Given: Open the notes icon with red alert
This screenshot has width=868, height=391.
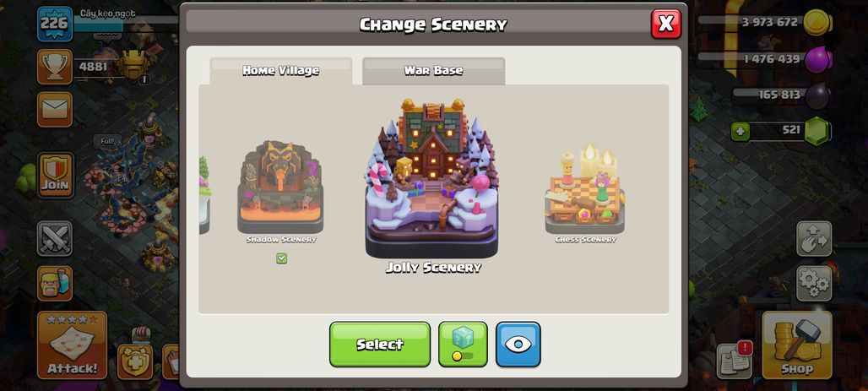Looking at the screenshot, I should point(734,361).
